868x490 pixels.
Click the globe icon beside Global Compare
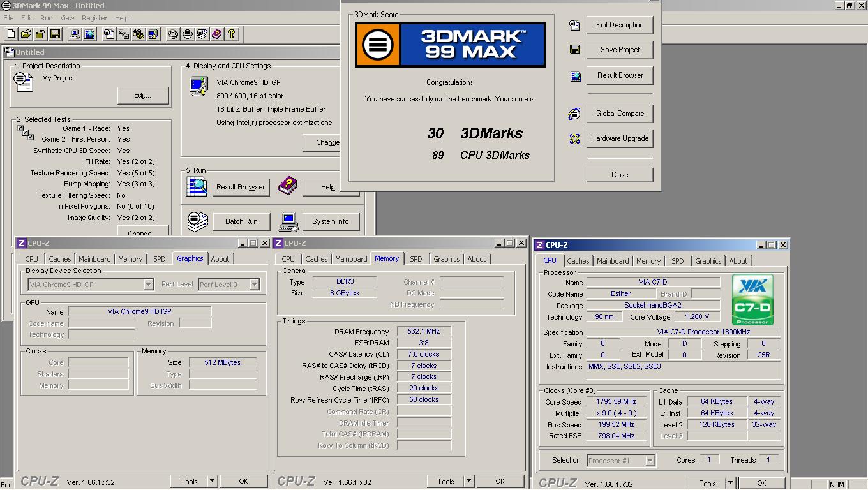click(x=574, y=114)
